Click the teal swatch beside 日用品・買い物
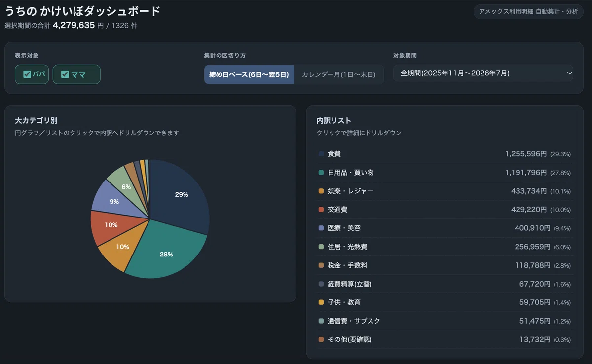Screen dimensions: 592x364 (x=321, y=173)
